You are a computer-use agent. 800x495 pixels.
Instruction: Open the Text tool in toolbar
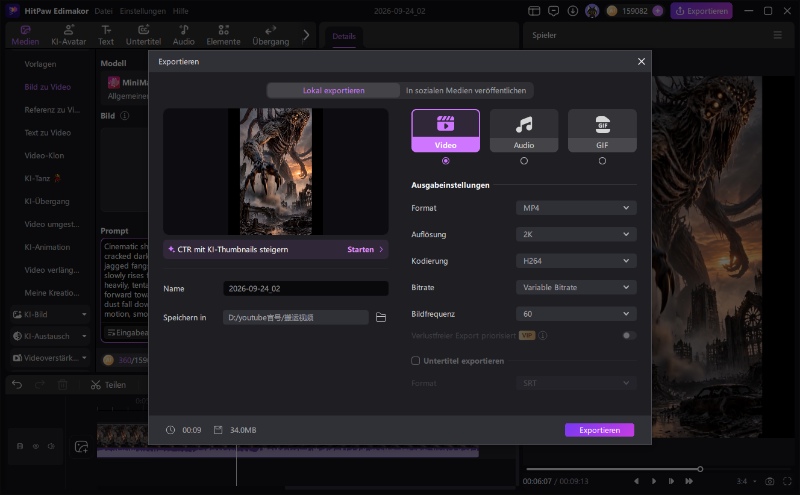pos(106,35)
